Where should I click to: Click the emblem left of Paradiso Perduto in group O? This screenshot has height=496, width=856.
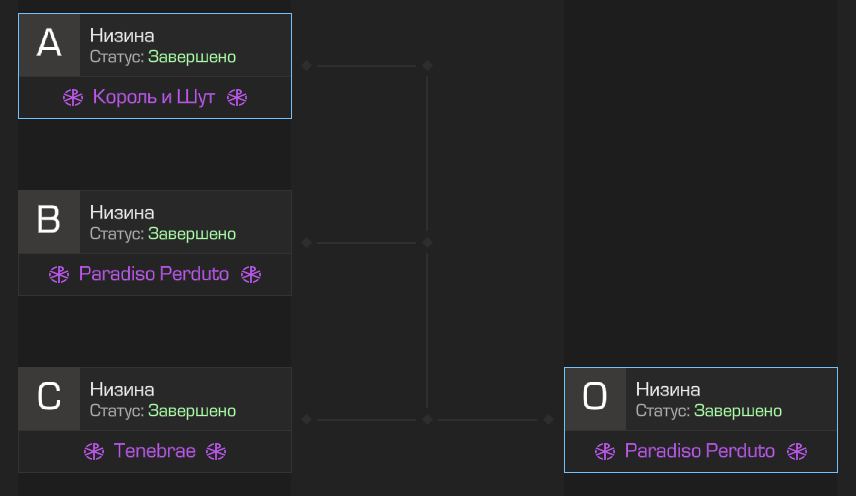605,451
